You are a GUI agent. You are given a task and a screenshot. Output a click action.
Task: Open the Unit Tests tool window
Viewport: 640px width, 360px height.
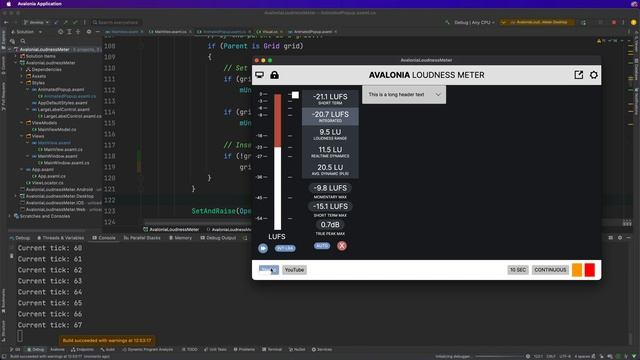click(x=215, y=349)
